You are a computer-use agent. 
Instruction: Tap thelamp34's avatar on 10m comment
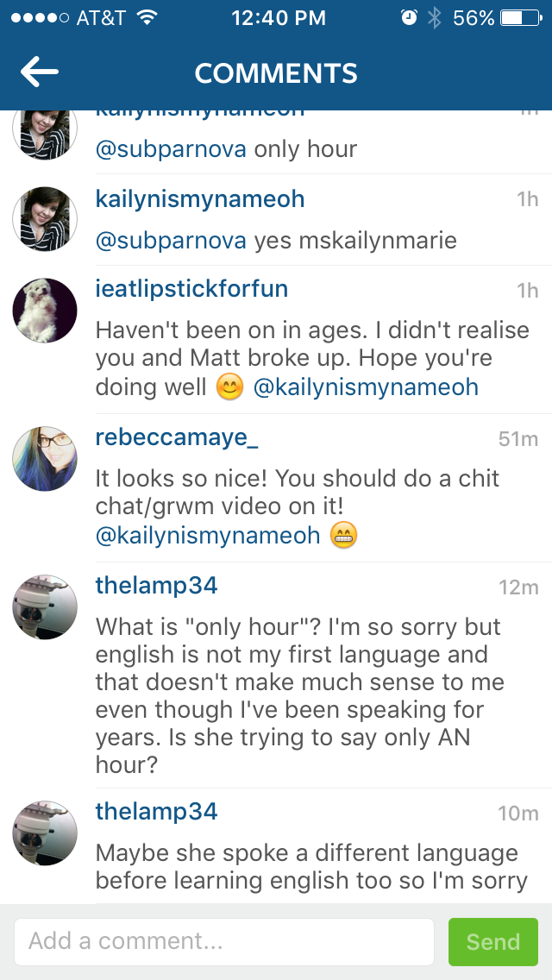[x=45, y=833]
